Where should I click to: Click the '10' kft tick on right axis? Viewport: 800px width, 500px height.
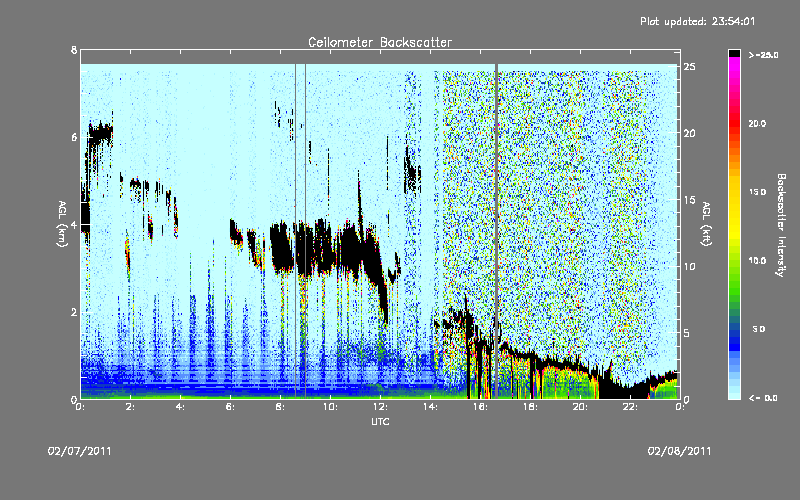tap(690, 266)
